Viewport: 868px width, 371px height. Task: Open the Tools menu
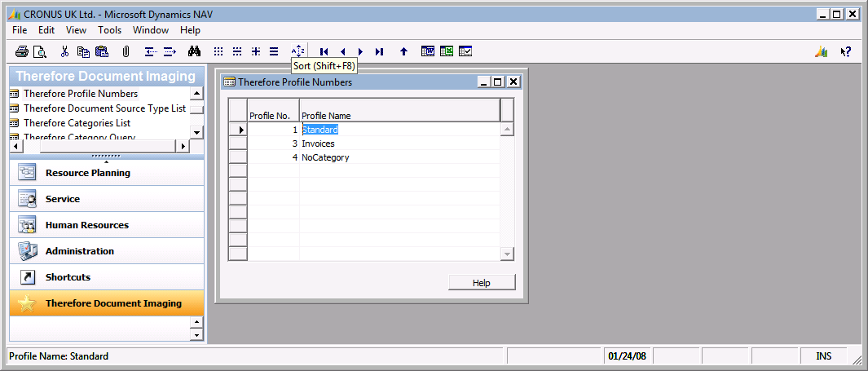109,30
